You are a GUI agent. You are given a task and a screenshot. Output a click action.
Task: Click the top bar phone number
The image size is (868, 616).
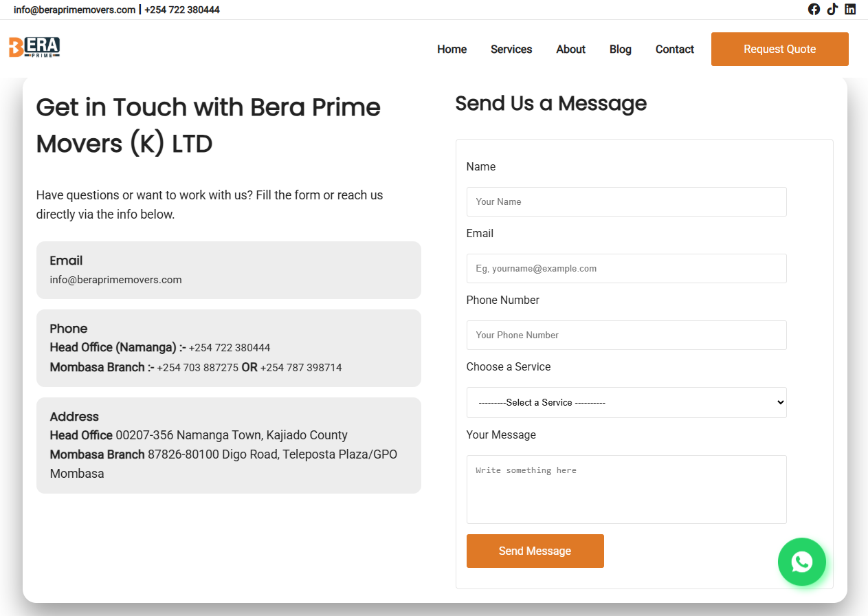point(182,10)
